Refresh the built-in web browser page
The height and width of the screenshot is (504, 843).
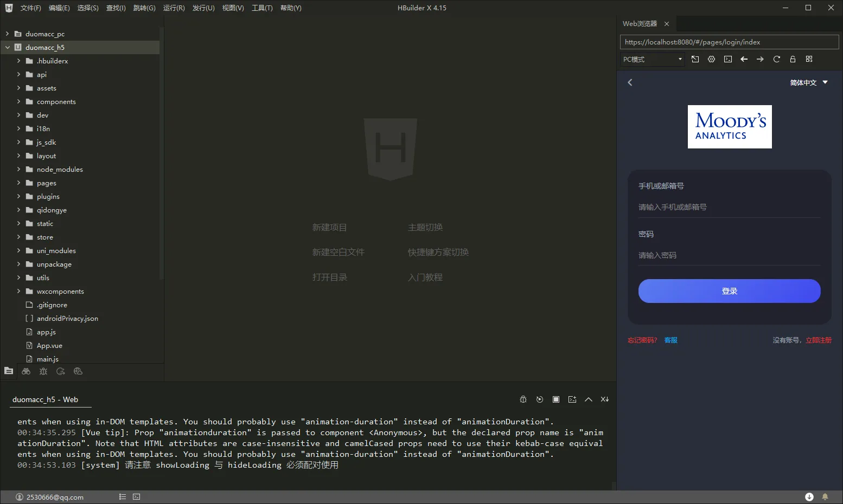(777, 59)
